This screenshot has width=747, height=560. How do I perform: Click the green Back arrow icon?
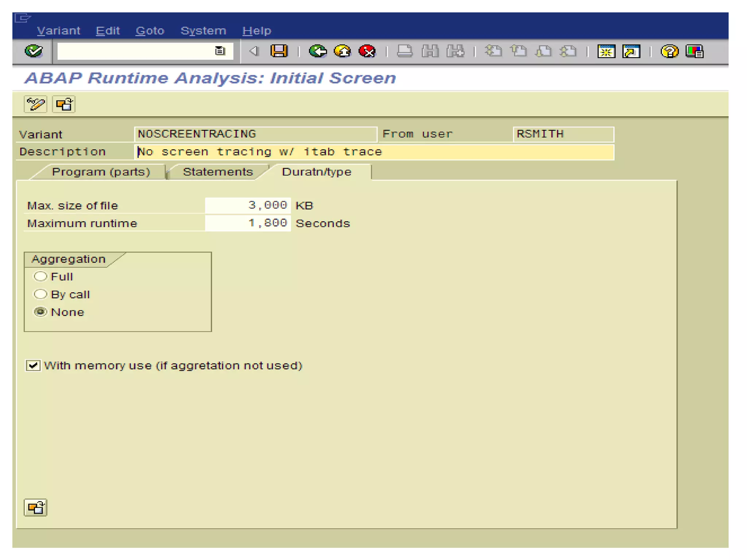(317, 51)
